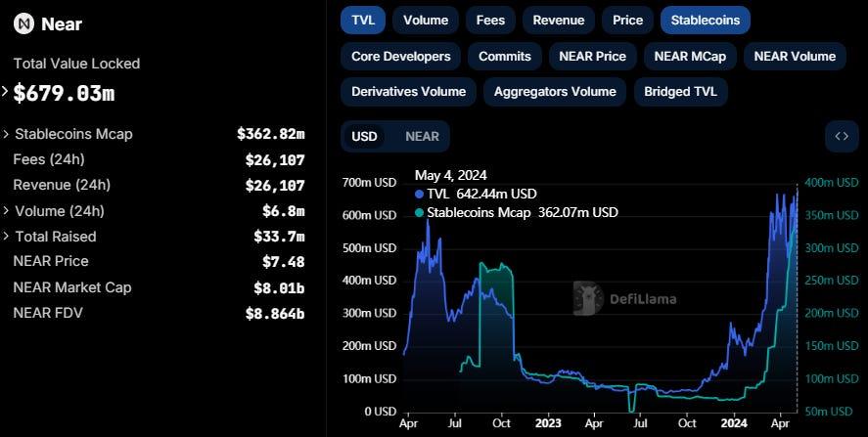The height and width of the screenshot is (437, 868).
Task: Expand the Total Value Locked chevron
Action: point(5,91)
